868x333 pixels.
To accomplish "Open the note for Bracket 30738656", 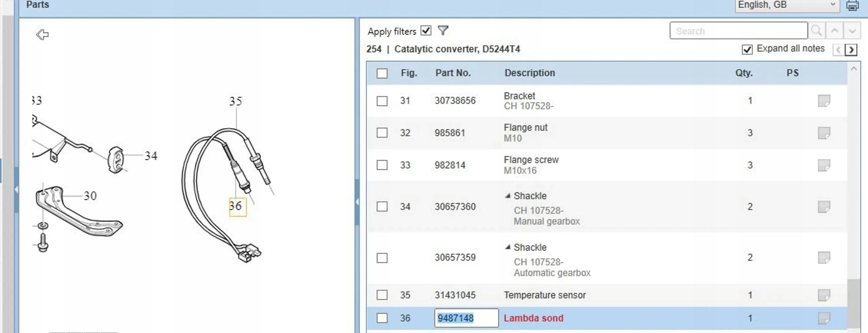I will click(x=824, y=101).
